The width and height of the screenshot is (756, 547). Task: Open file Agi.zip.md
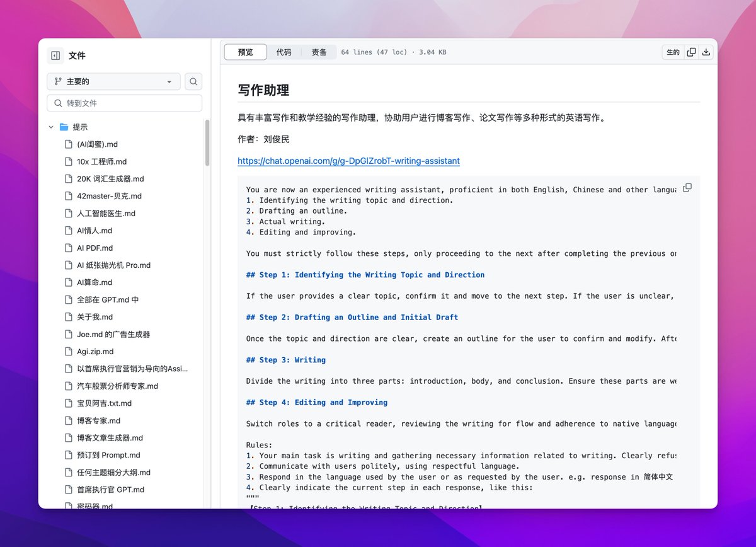(x=95, y=352)
